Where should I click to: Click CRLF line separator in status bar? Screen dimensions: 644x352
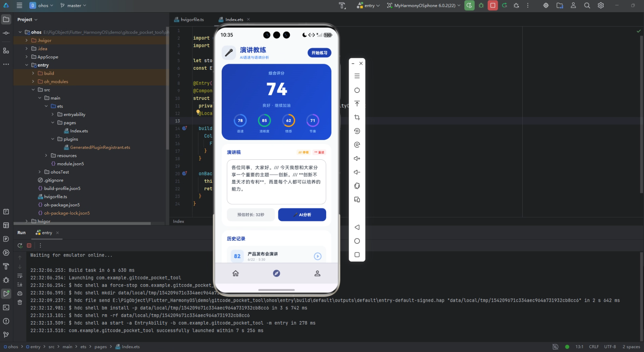coord(594,347)
